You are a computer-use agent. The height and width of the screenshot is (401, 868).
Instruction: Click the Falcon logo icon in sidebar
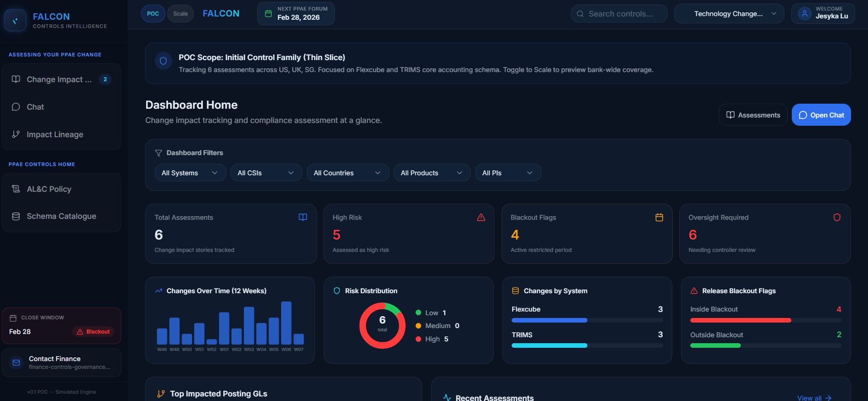pyautogui.click(x=15, y=21)
